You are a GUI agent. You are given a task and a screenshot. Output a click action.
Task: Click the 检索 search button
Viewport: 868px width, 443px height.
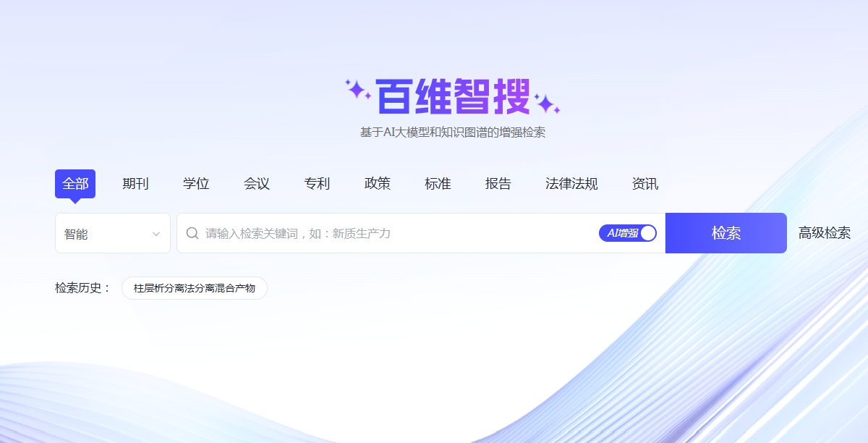[726, 233]
